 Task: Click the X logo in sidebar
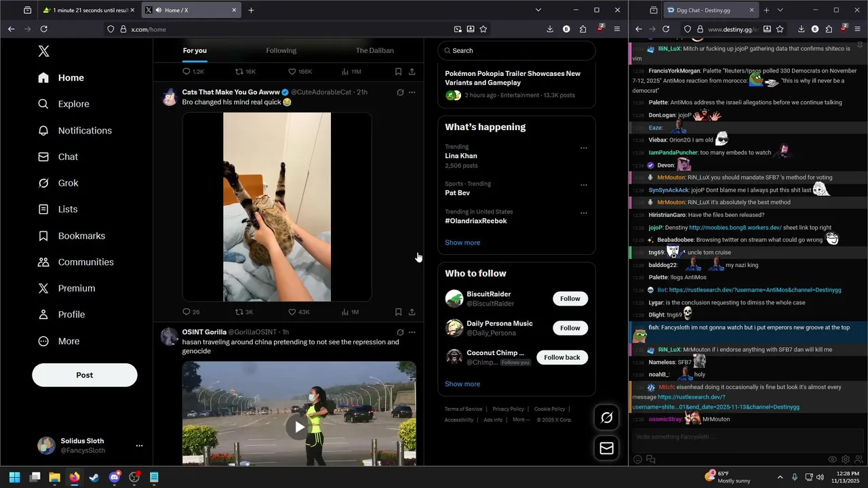tap(43, 52)
